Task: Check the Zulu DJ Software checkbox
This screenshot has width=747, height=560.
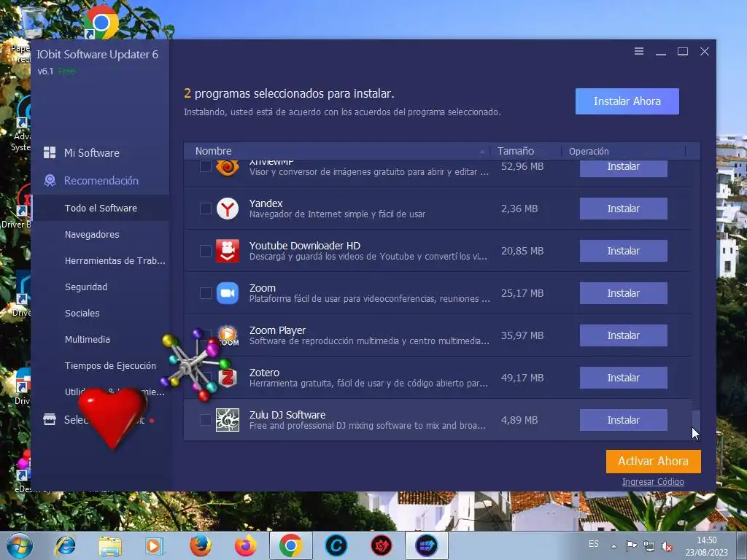Action: click(x=205, y=420)
